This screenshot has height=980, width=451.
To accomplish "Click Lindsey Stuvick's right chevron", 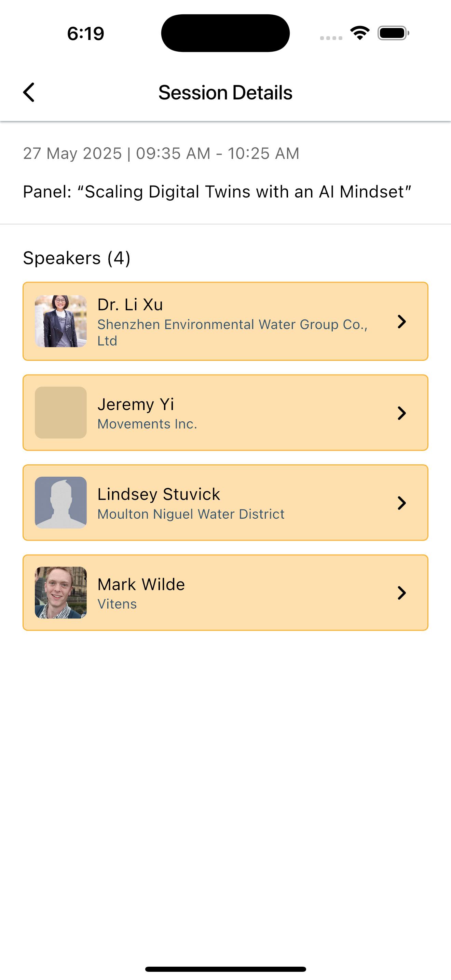I will tap(401, 503).
